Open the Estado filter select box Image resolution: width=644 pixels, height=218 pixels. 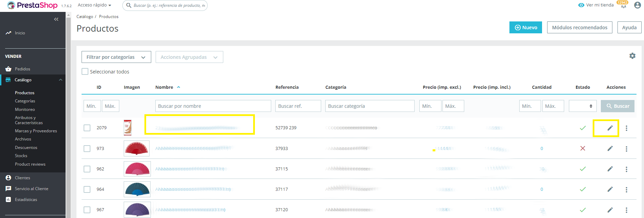(582, 106)
